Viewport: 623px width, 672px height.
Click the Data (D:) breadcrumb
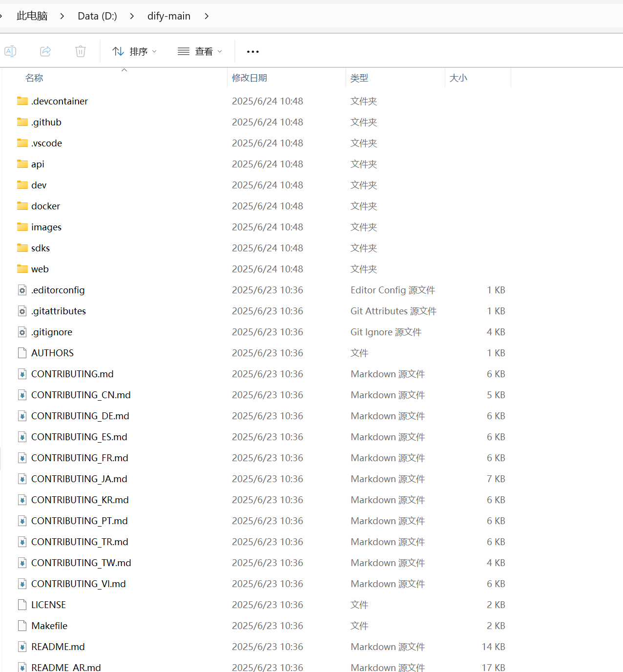point(98,16)
